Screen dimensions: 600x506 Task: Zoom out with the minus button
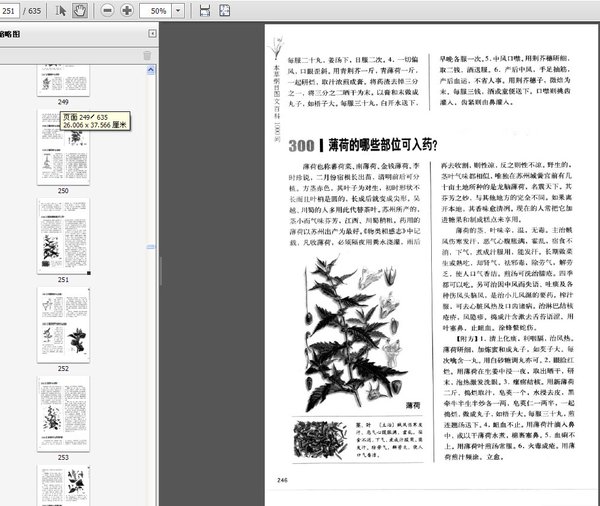108,10
